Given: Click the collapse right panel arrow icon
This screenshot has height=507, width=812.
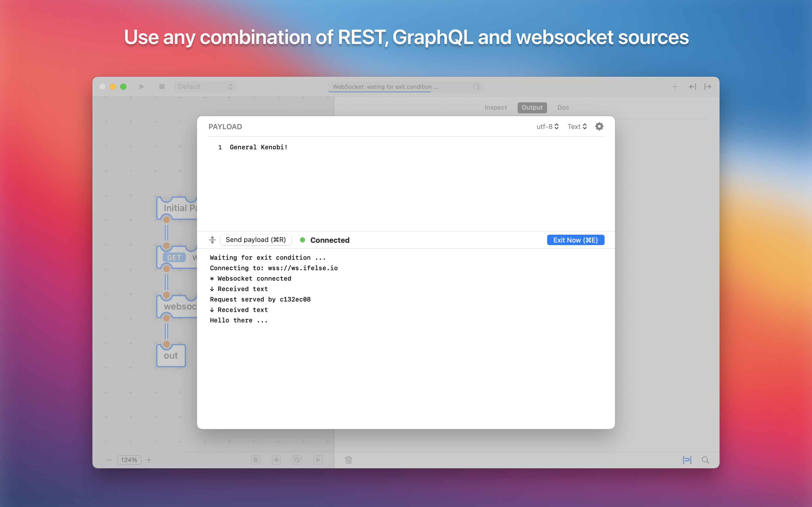Looking at the screenshot, I should [708, 87].
